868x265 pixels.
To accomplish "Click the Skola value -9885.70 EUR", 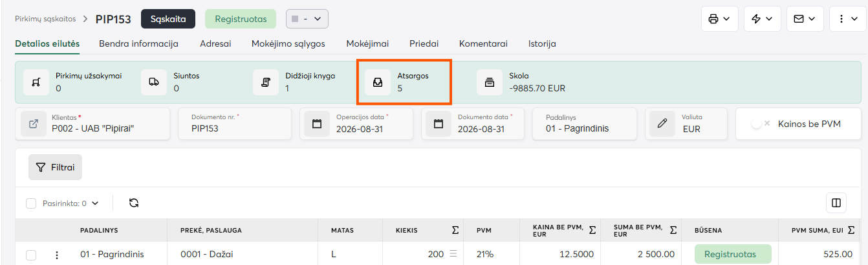I will click(537, 88).
